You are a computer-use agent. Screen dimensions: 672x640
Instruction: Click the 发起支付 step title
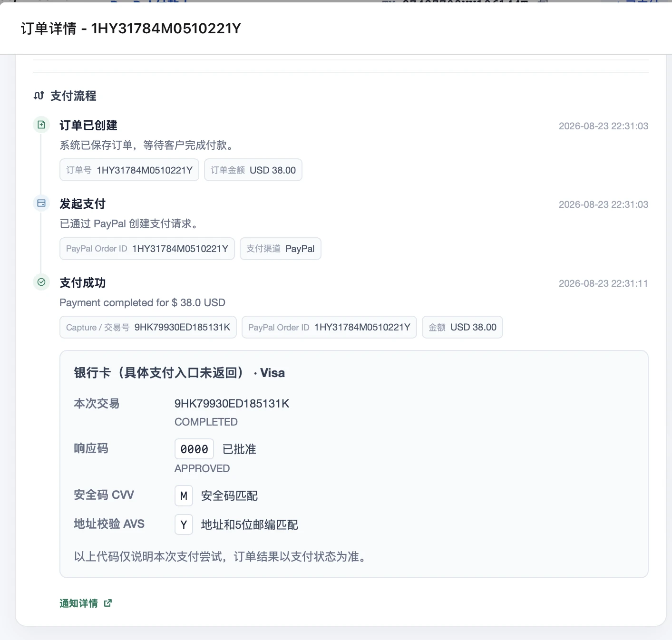83,204
